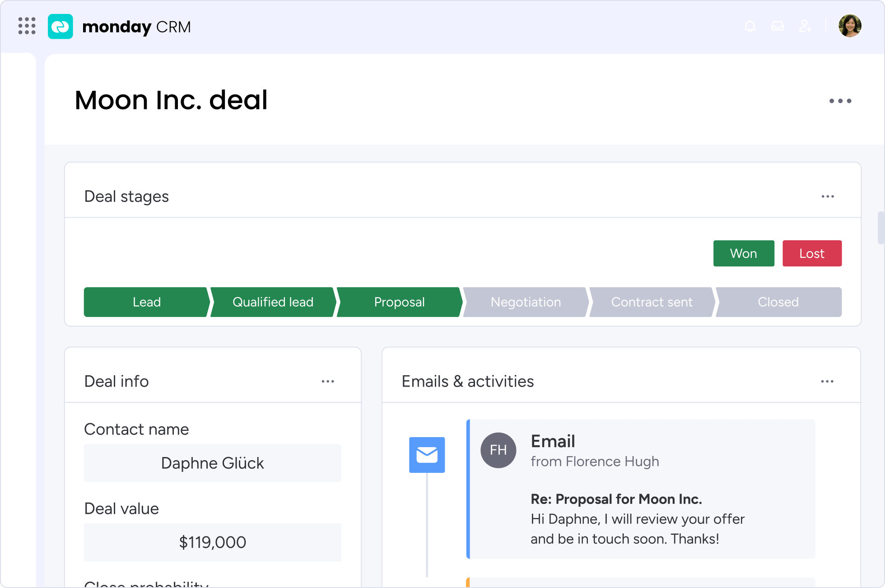This screenshot has width=885, height=588.
Task: Set stage to Negotiation
Action: (x=526, y=302)
